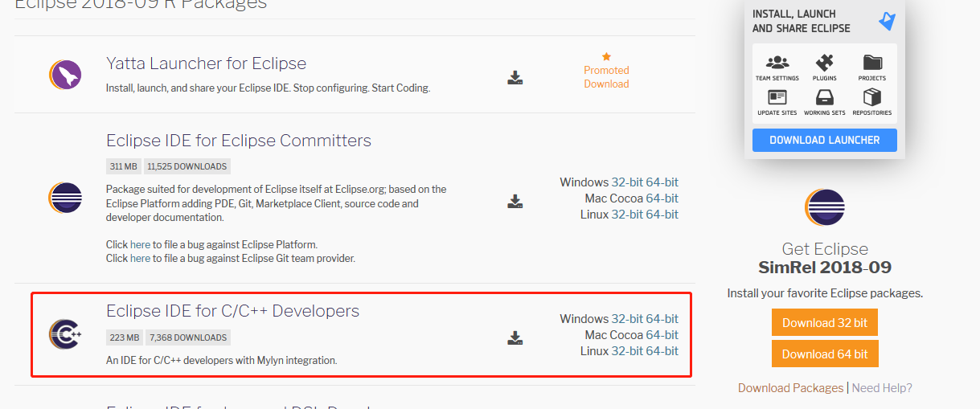Click the Eclipse Committers package logo
The image size is (980, 409).
[x=65, y=197]
